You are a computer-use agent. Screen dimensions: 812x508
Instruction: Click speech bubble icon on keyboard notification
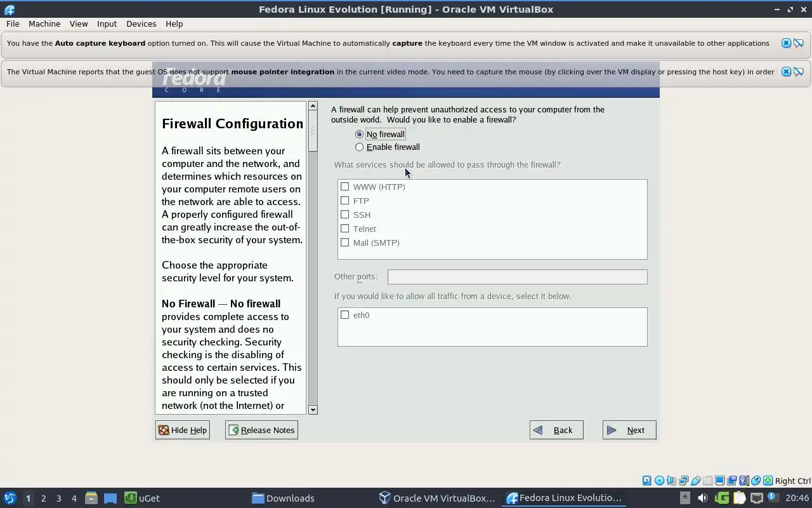point(799,43)
